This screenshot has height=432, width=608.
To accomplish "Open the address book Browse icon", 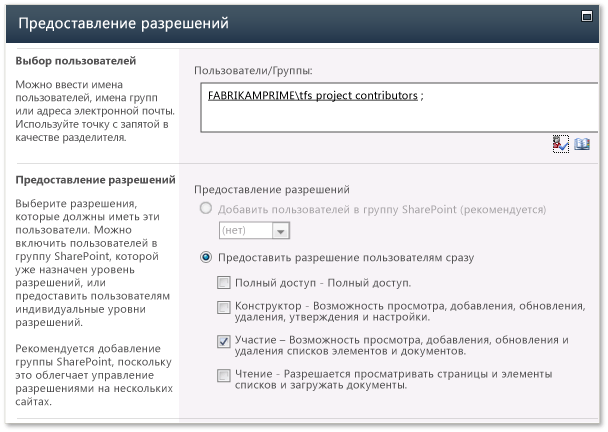I will click(582, 144).
